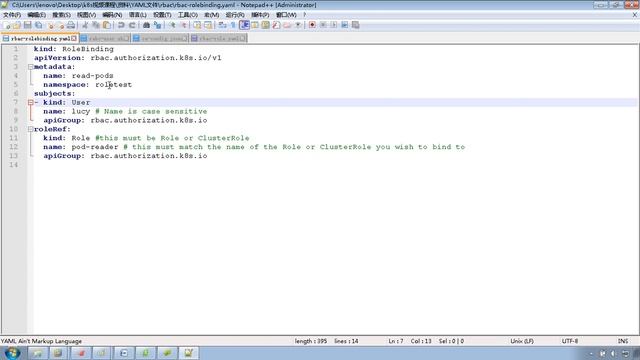
Task: Click the Windows Start orb
Action: tap(12, 353)
